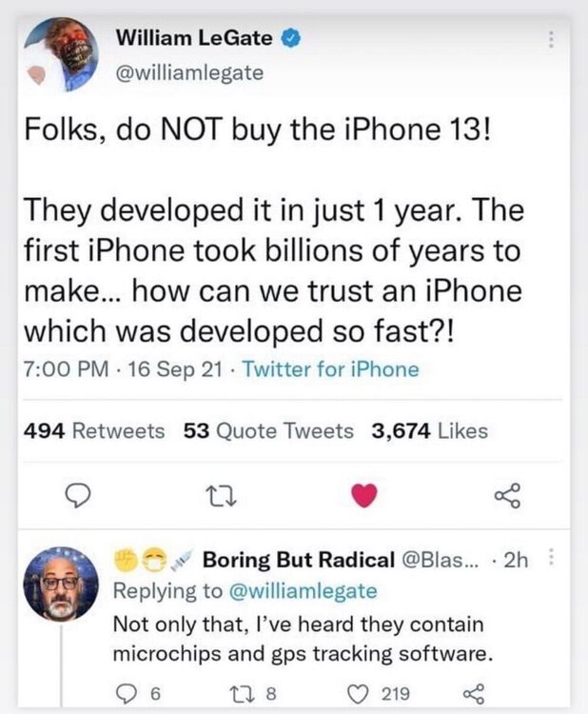Share the main tweet via share icon
The image size is (588, 714).
point(509,494)
